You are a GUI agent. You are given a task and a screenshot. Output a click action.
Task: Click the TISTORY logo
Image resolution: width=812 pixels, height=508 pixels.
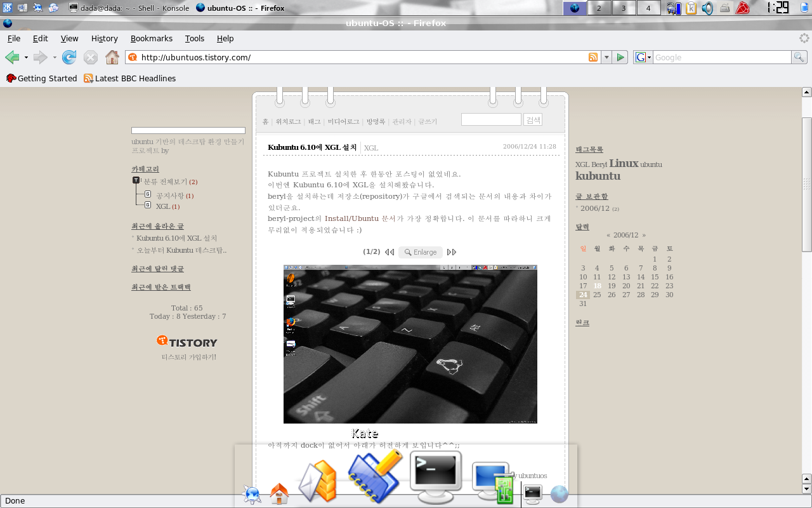[x=187, y=342]
